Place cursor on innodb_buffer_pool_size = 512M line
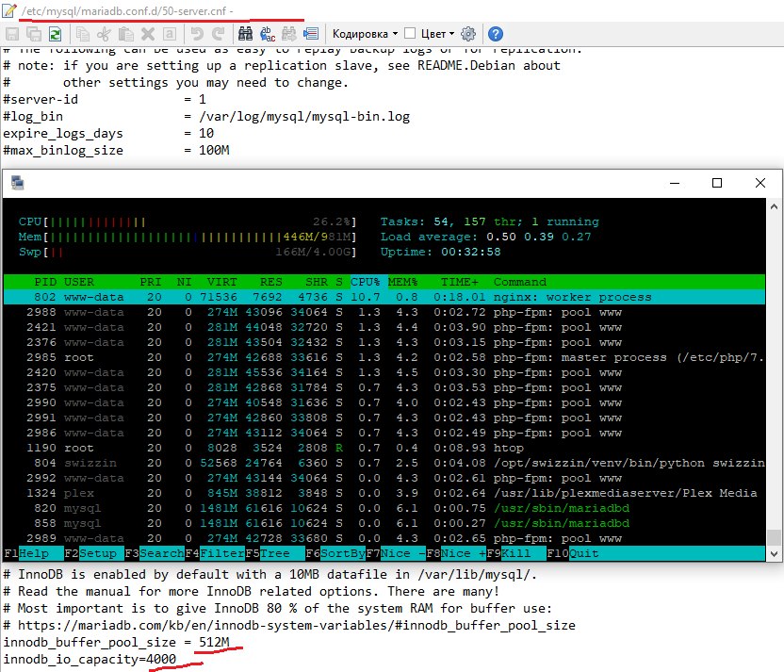Image resolution: width=784 pixels, height=672 pixels. click(117, 643)
